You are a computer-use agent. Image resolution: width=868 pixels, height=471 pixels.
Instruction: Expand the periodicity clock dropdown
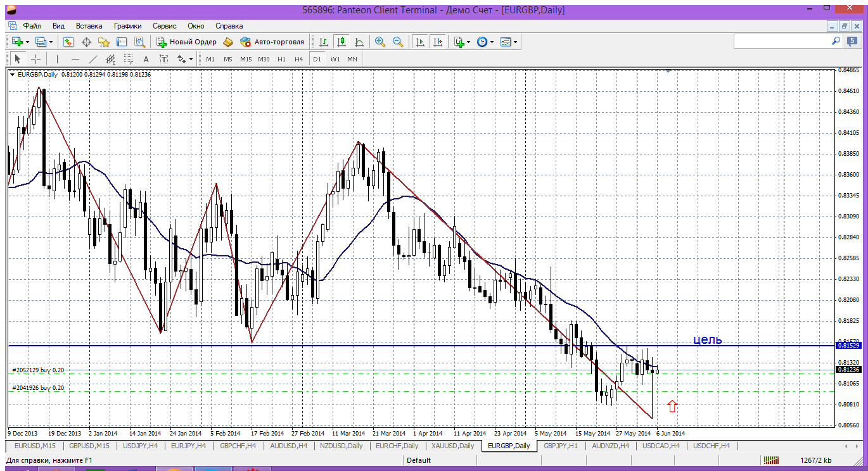492,42
